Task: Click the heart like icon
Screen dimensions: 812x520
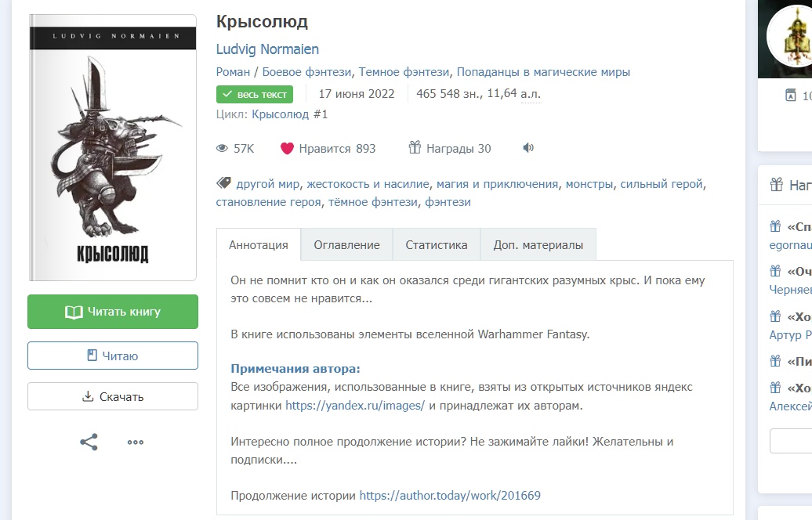Action: (287, 148)
